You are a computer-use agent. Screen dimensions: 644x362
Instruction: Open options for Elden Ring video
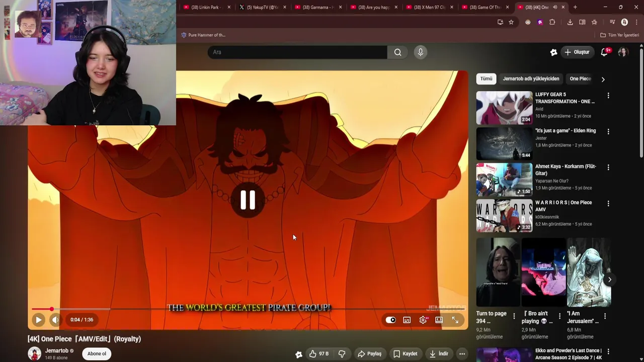pos(608,131)
